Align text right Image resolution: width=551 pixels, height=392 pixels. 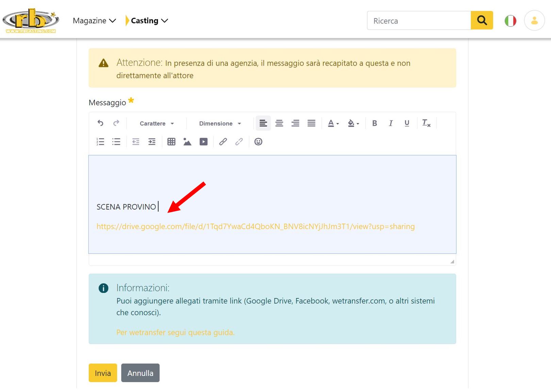coord(295,123)
